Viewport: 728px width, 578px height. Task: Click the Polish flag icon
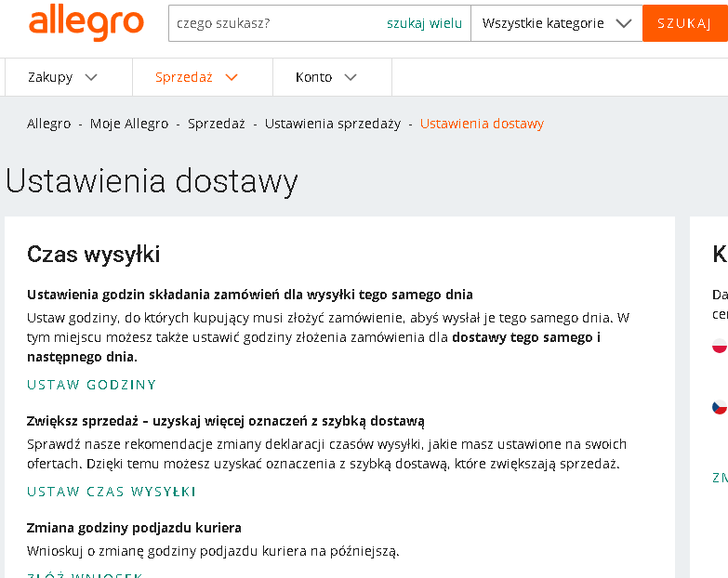721,346
